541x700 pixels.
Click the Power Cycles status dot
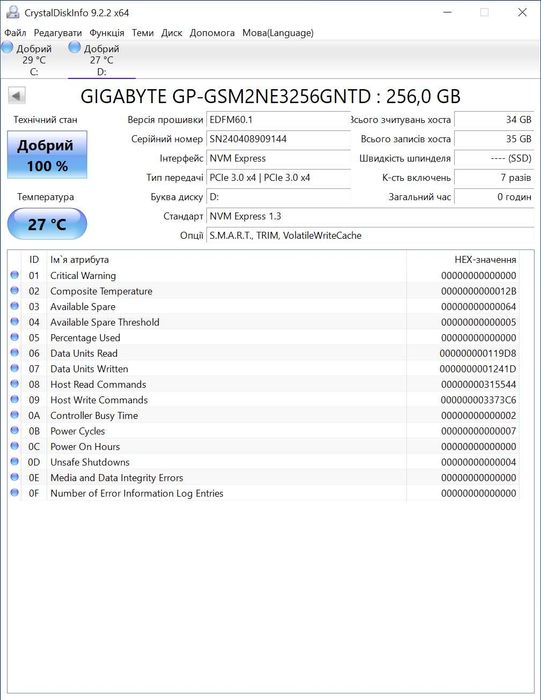point(14,431)
